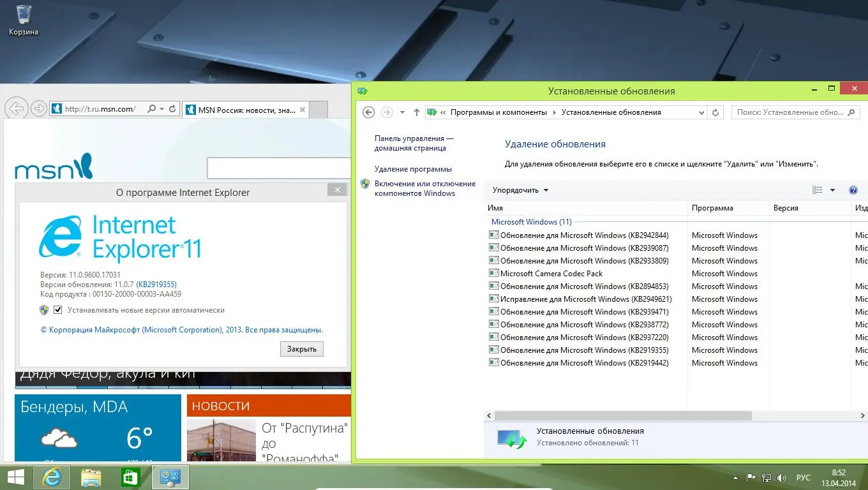Image resolution: width=868 pixels, height=490 pixels.
Task: Select update KB2942844 in the list
Action: (x=579, y=235)
